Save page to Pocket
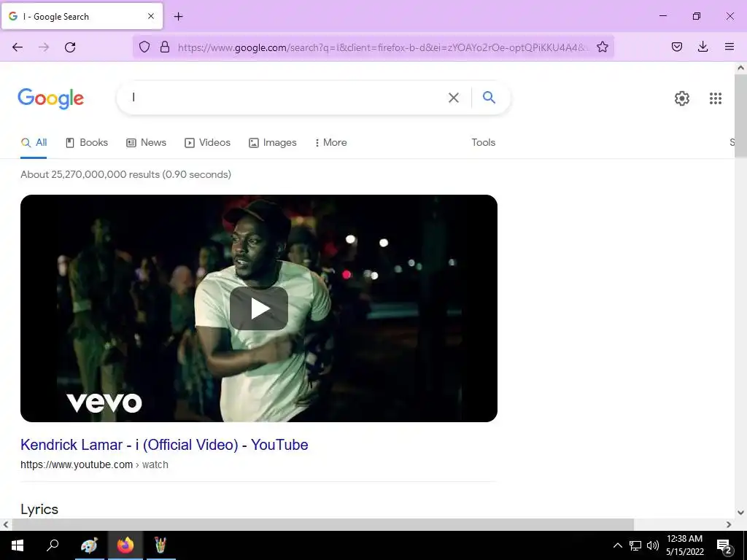The height and width of the screenshot is (560, 747). click(x=676, y=47)
